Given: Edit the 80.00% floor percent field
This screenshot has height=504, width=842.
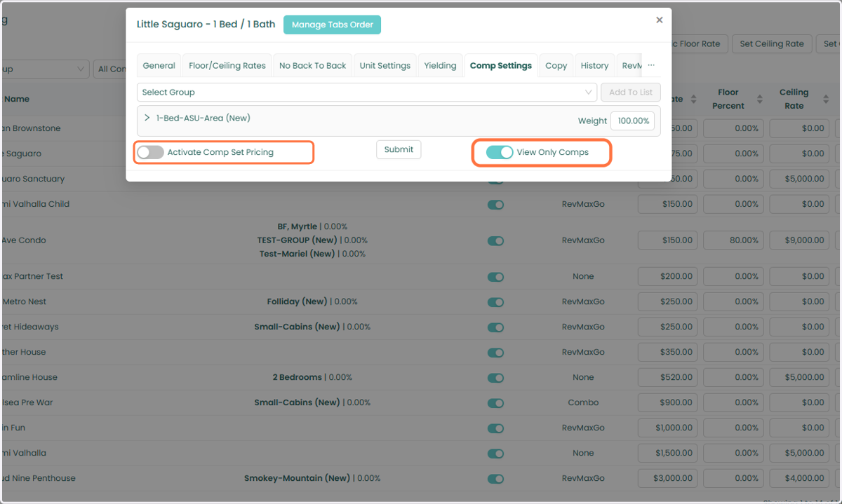Looking at the screenshot, I should click(x=733, y=240).
